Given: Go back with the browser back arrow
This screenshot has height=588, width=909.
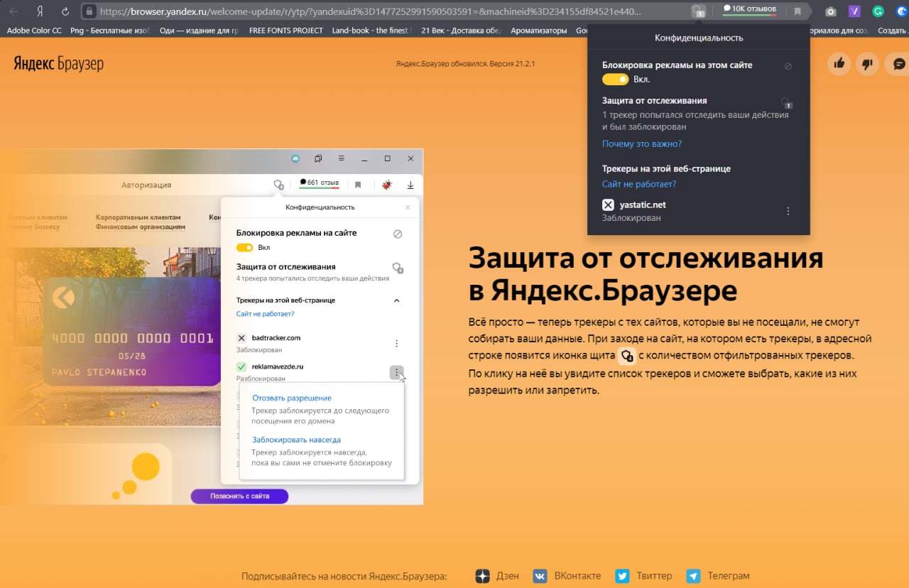Looking at the screenshot, I should [x=13, y=11].
